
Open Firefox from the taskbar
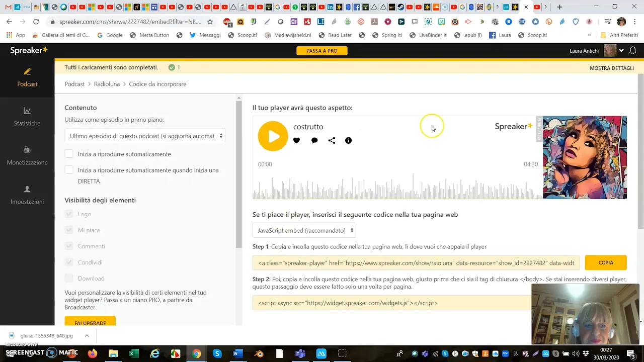tap(92, 353)
